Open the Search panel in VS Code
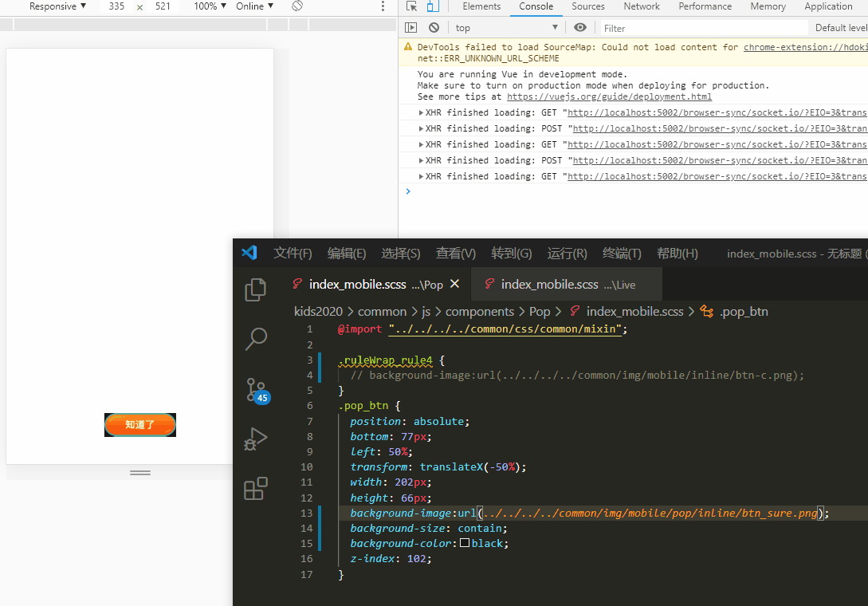 tap(256, 340)
